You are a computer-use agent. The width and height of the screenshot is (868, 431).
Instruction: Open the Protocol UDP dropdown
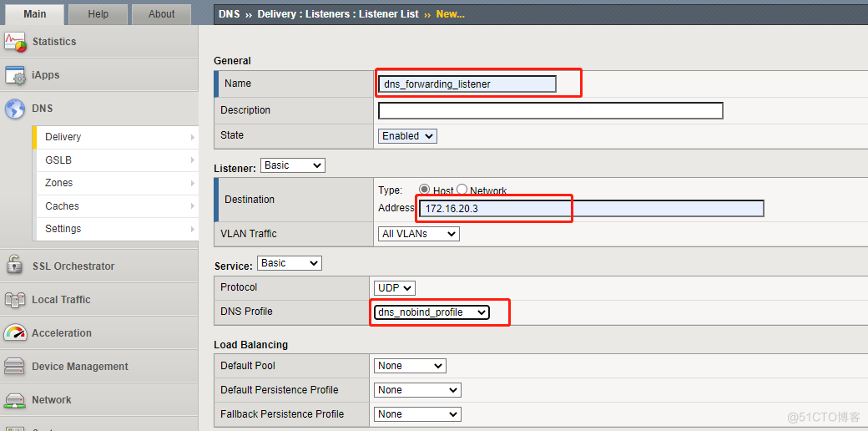[x=396, y=288]
